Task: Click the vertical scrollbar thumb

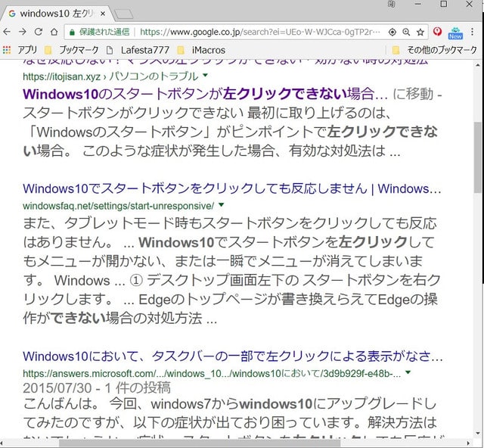Action: (x=478, y=158)
